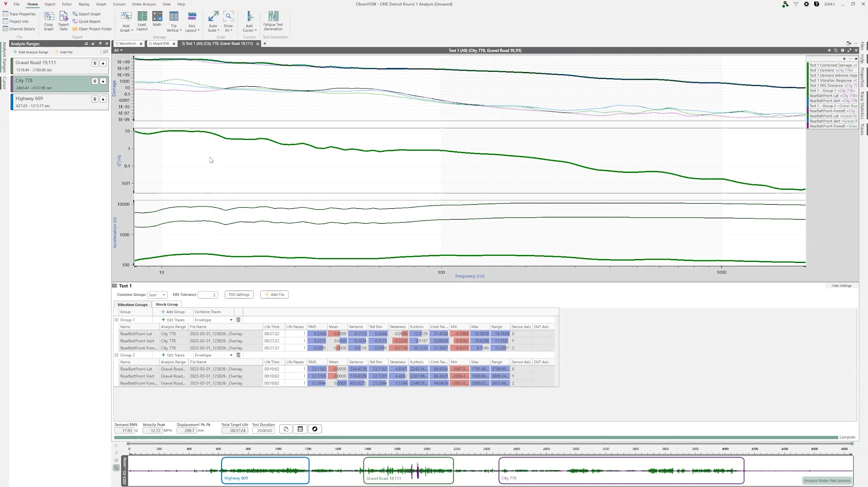868x487 pixels.
Task: Click the Copy Graph icon
Action: pyautogui.click(x=49, y=21)
